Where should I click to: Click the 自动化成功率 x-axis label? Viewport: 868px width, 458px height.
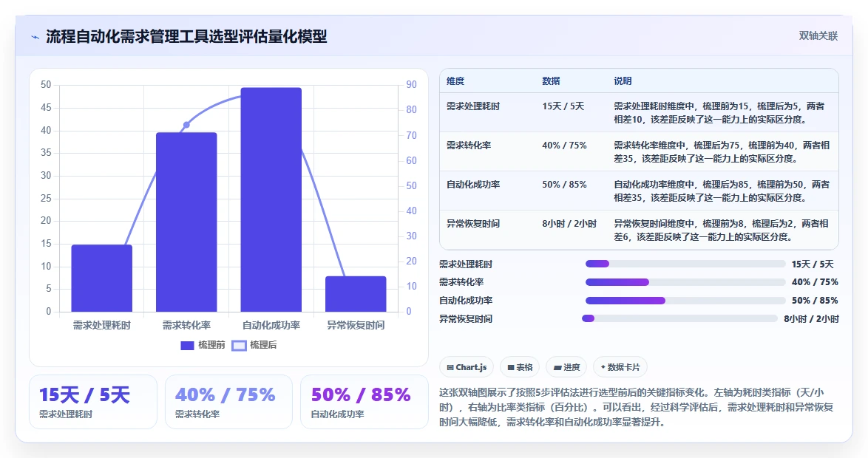click(271, 325)
